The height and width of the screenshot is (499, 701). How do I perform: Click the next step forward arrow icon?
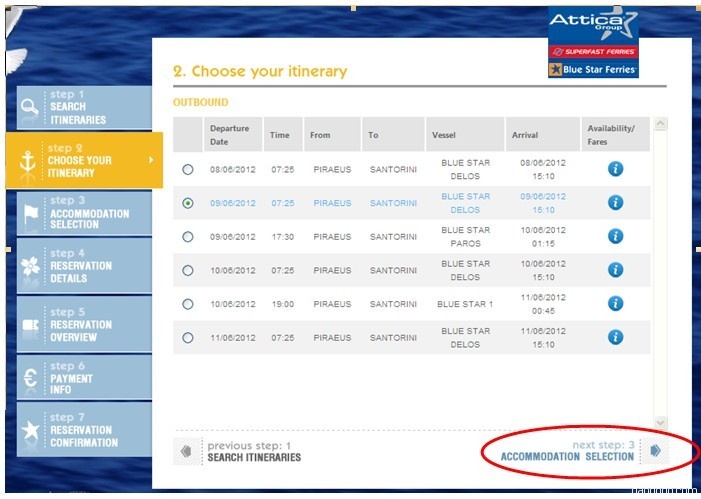[656, 451]
